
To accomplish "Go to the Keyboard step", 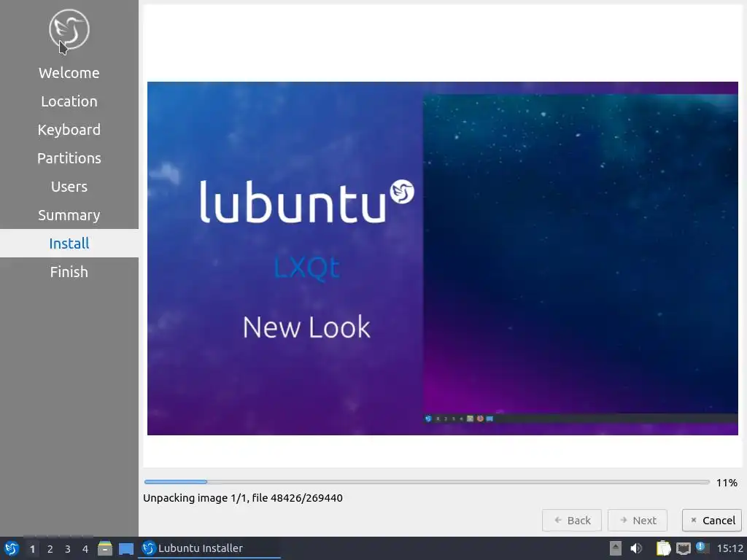I will click(69, 130).
